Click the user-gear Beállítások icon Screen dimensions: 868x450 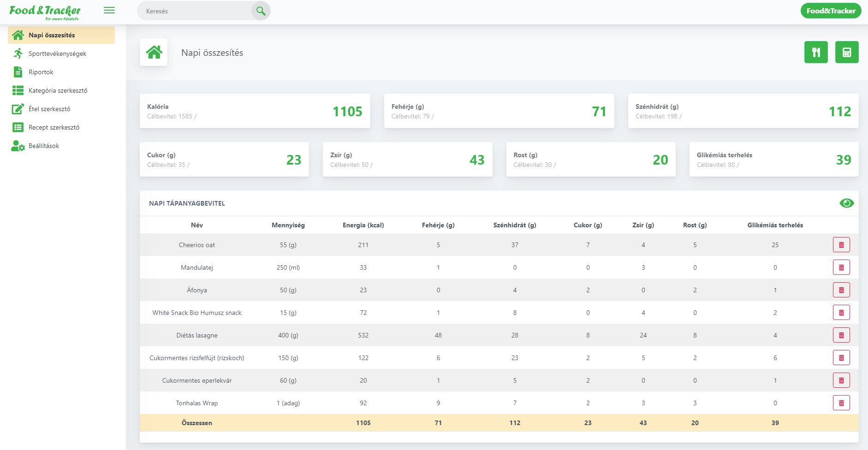[x=18, y=146]
